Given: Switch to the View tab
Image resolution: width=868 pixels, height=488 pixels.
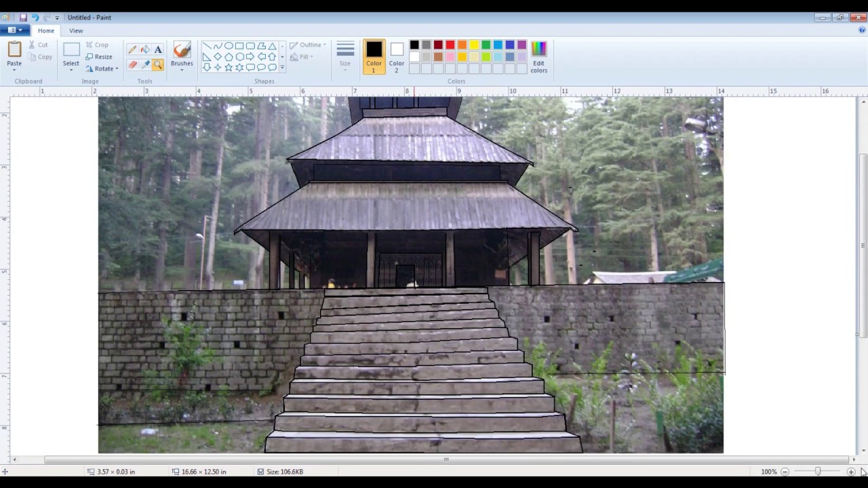Looking at the screenshot, I should tap(76, 30).
